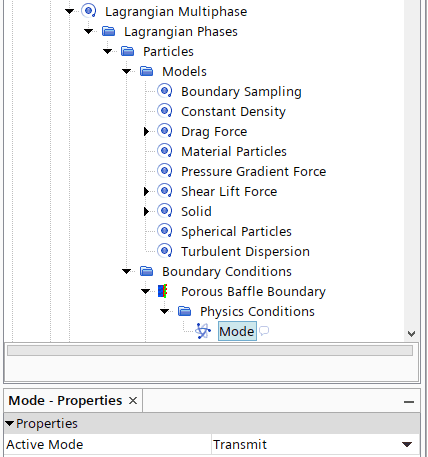Collapse the Porous Baffle Boundary node
This screenshot has width=428, height=457.
(x=145, y=291)
